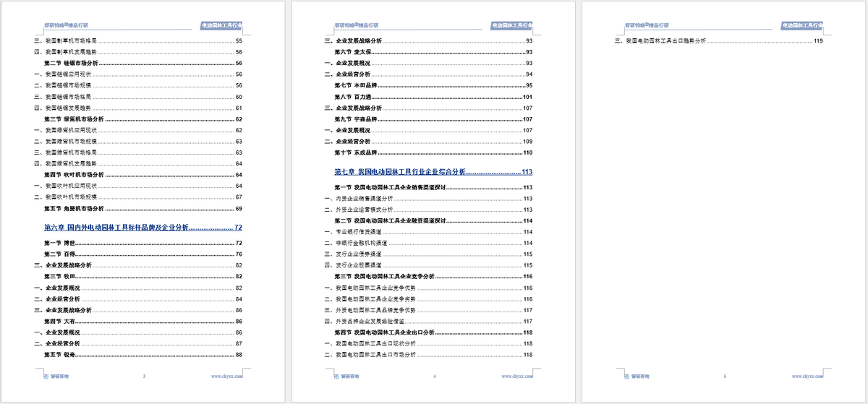Click page number 4 in footer
The width and height of the screenshot is (868, 404).
click(434, 376)
